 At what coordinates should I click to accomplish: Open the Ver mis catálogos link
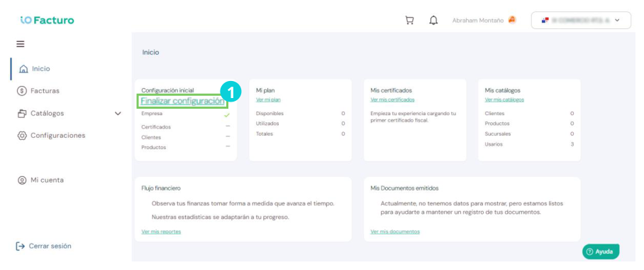pos(504,99)
